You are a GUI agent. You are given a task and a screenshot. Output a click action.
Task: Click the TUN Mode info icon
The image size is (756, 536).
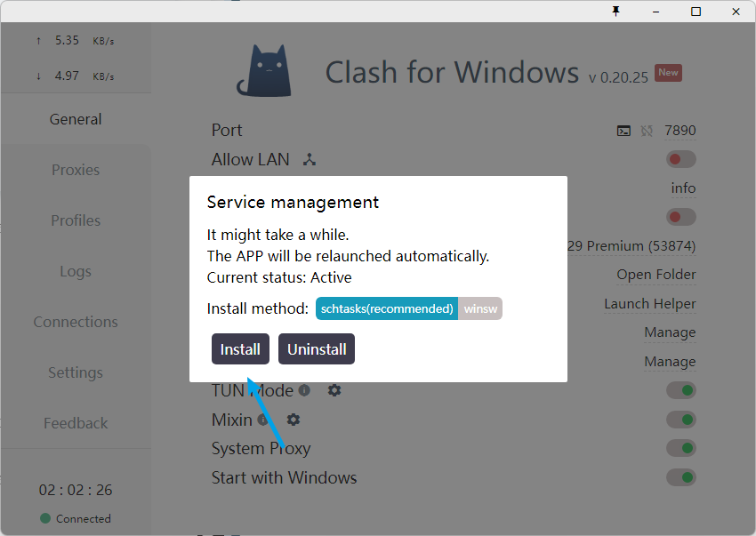click(304, 390)
